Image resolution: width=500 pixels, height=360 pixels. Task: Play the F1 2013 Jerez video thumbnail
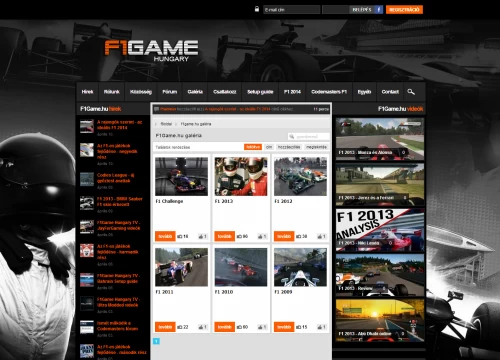click(x=380, y=184)
